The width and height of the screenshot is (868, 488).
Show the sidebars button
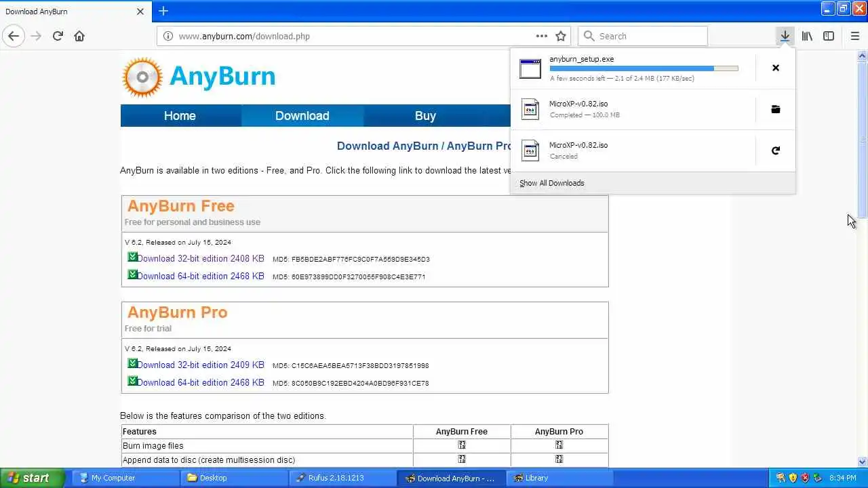coord(829,36)
